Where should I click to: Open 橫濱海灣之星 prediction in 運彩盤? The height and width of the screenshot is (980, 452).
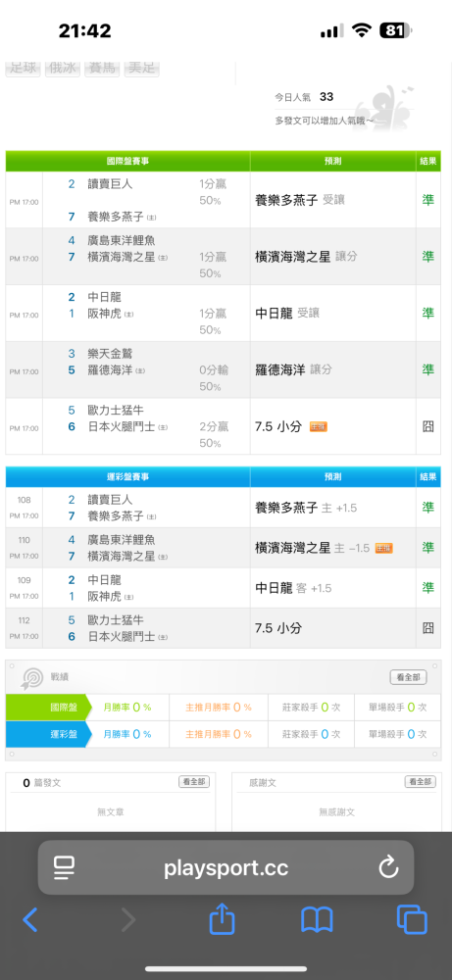coord(292,548)
